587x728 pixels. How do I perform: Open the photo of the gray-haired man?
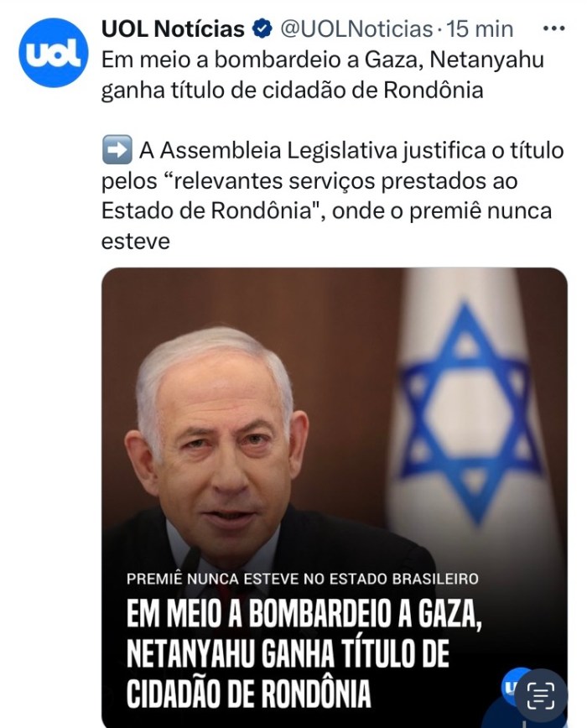334,497
